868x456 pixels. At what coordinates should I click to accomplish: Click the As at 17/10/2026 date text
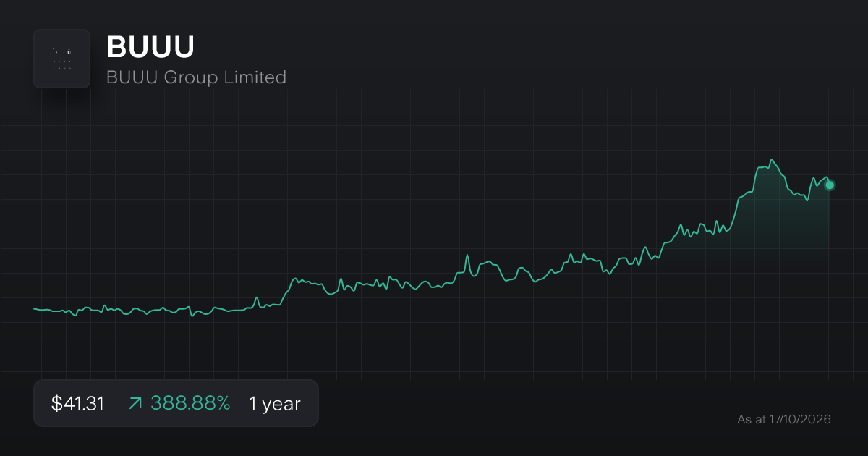(784, 419)
